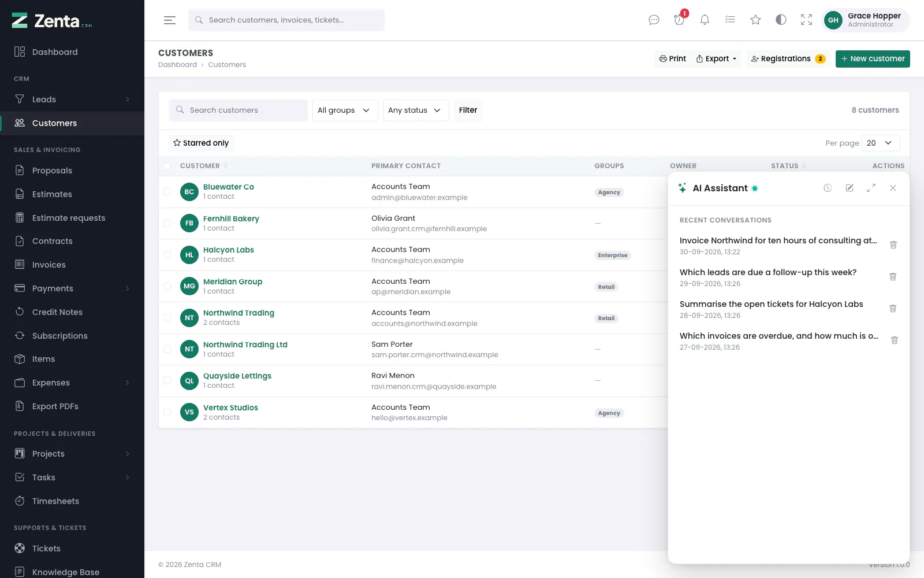Tick the Bluewater Co row checkbox
This screenshot has height=578, width=924.
167,192
